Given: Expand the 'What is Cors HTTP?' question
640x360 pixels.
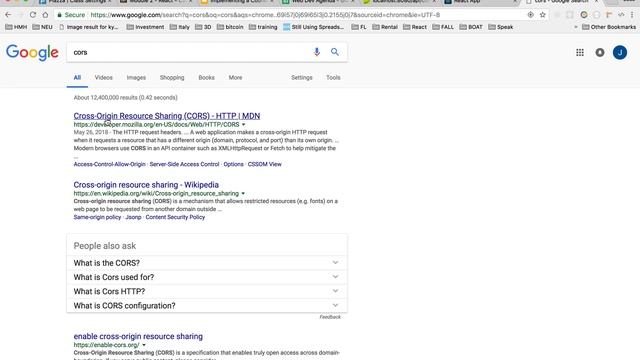Looking at the screenshot, I should click(207, 291).
